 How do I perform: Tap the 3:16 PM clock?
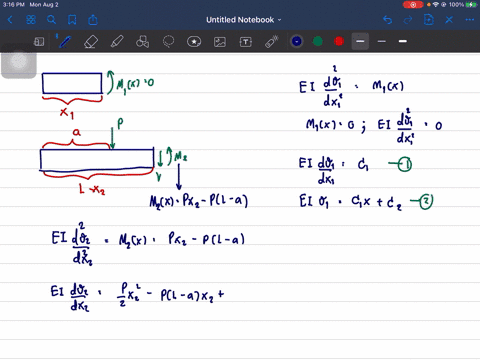pyautogui.click(x=13, y=5)
